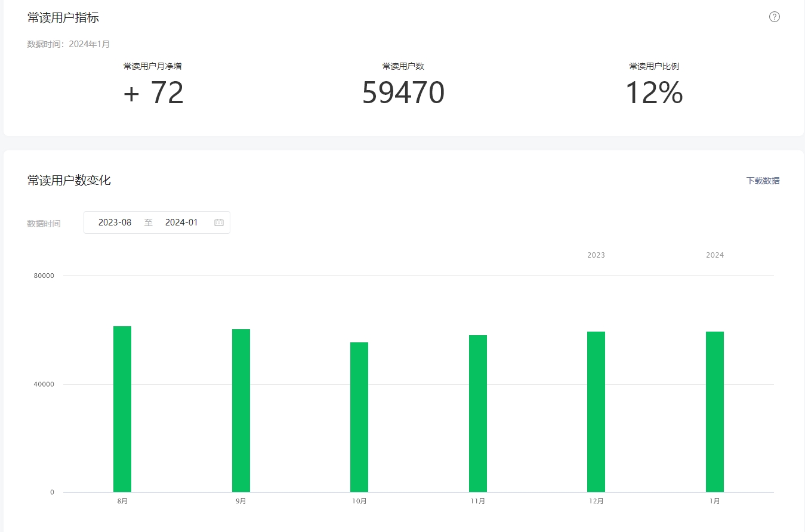Image resolution: width=805 pixels, height=532 pixels.
Task: Open the calendar icon in date range
Action: click(x=219, y=222)
